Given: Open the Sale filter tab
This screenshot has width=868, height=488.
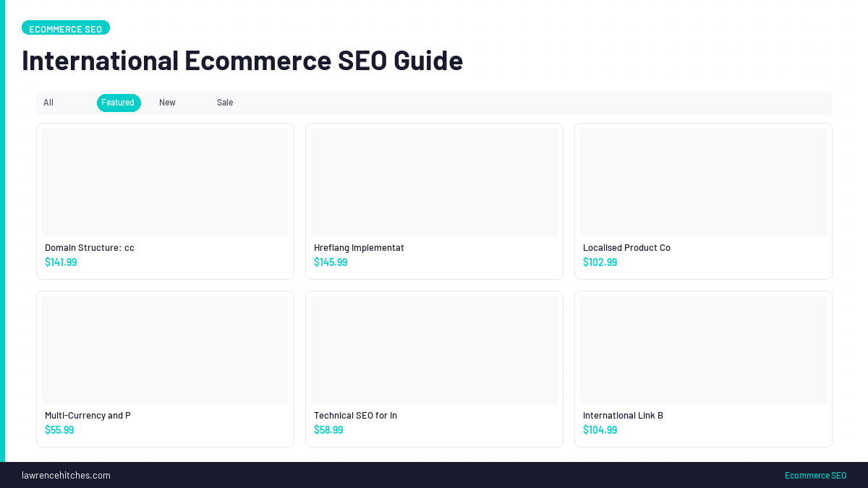Looking at the screenshot, I should 225,103.
